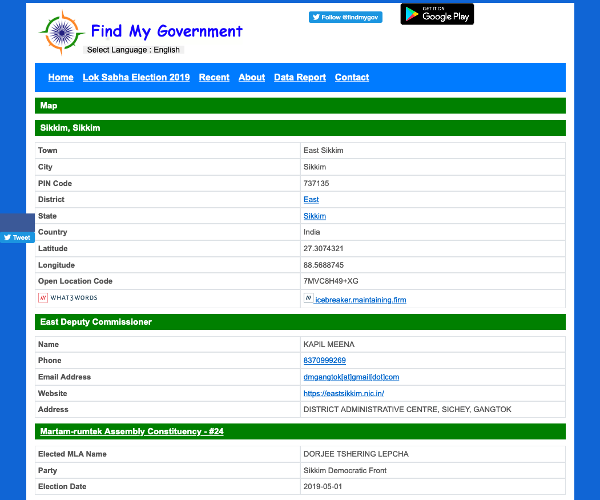Image resolution: width=600 pixels, height=500 pixels.
Task: Follow the Sikkim state link
Action: tap(314, 216)
